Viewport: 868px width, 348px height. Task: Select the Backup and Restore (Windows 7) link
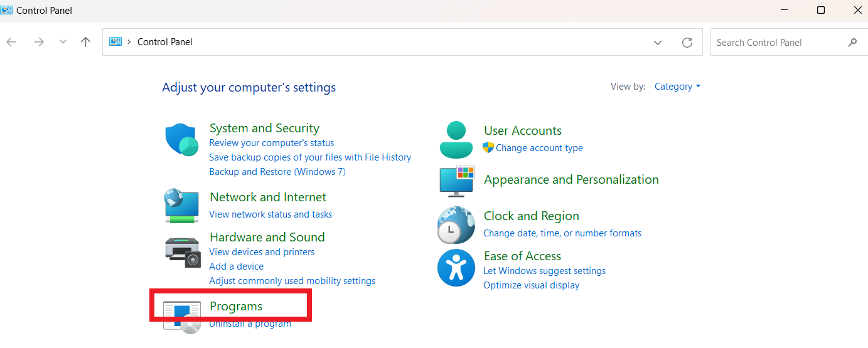(x=277, y=172)
